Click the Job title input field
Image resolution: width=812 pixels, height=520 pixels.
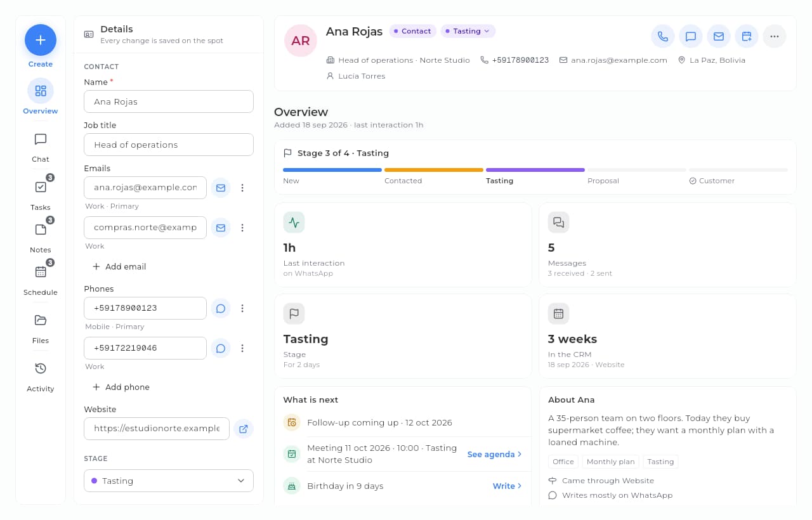pos(169,145)
